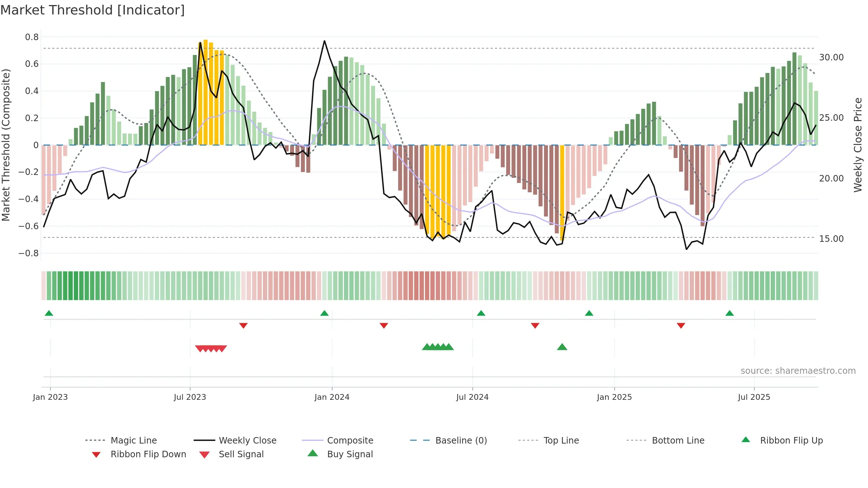Viewport: 868px width, 488px height.
Task: Click the '15.00' price axis label
Action: (x=831, y=239)
